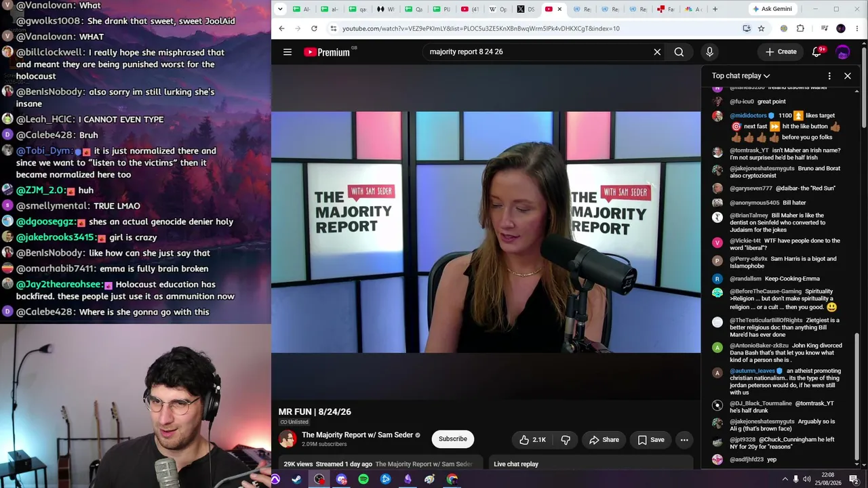The height and width of the screenshot is (488, 868).
Task: Expand the Top chat replay dropdown
Action: [741, 76]
